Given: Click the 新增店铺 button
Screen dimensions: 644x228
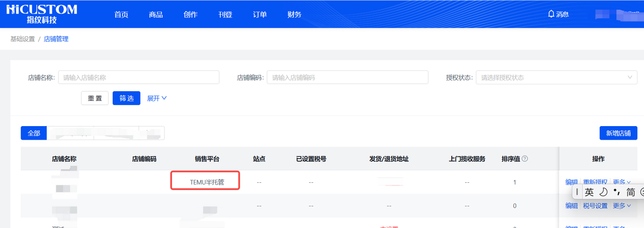Looking at the screenshot, I should (618, 133).
